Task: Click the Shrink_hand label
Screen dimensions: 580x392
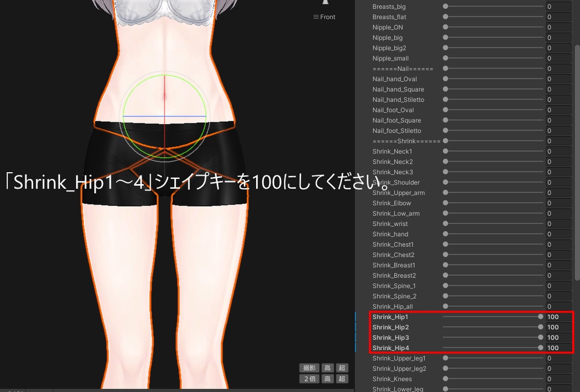Action: pyautogui.click(x=390, y=235)
